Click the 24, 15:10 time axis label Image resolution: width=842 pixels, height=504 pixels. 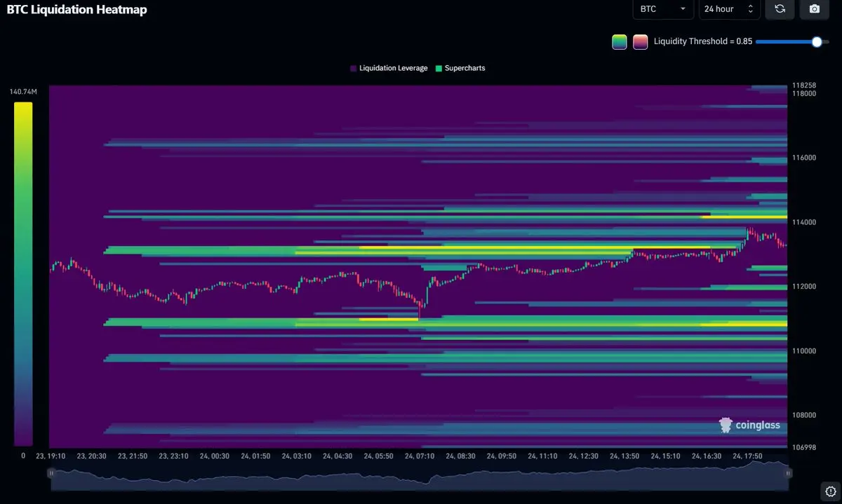pos(665,456)
